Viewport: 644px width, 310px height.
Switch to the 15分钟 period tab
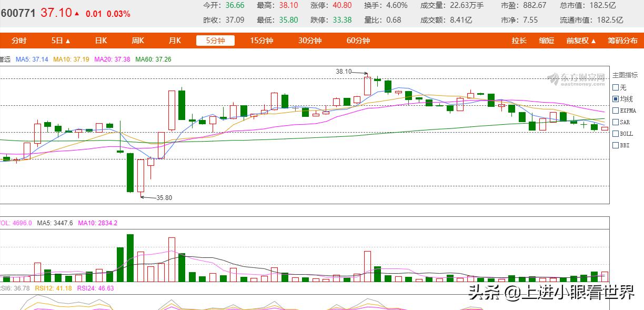[x=261, y=40]
